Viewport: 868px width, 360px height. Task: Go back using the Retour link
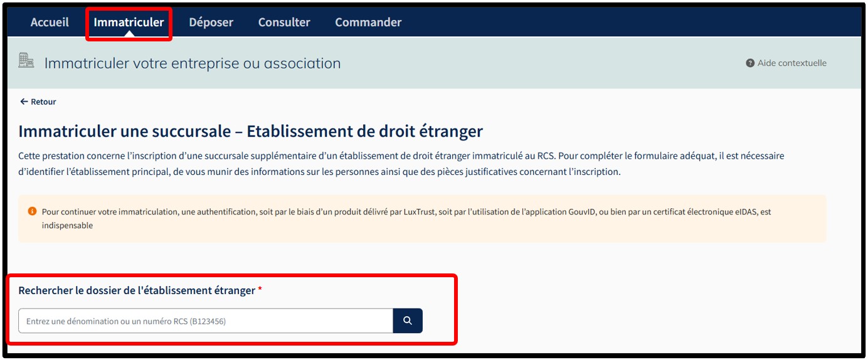[43, 102]
